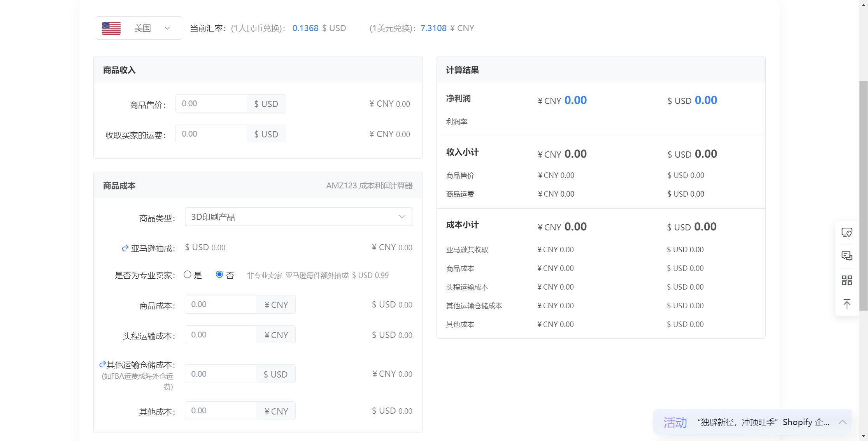
Task: Click the 7.3108 exchange rate value
Action: 433,28
